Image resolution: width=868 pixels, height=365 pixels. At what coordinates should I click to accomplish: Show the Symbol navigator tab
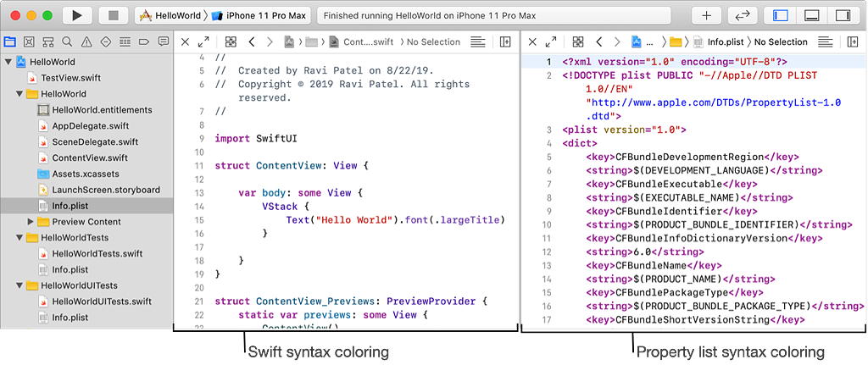point(48,41)
